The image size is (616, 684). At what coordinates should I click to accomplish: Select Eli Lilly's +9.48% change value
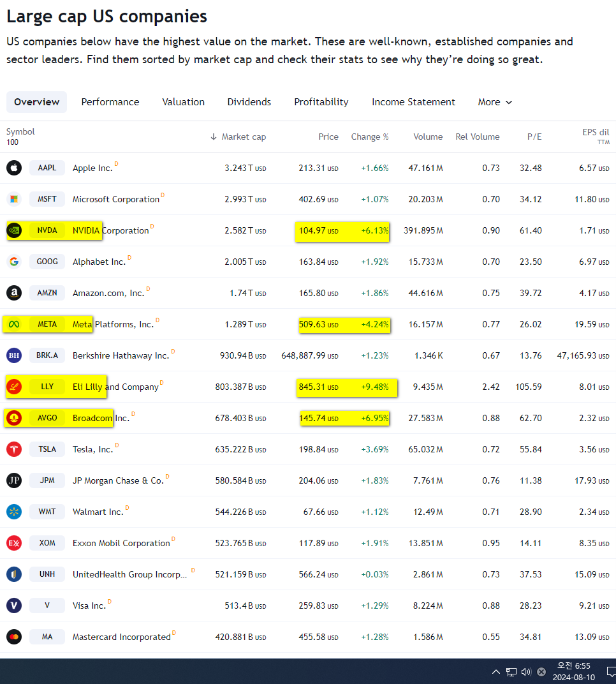tap(375, 387)
